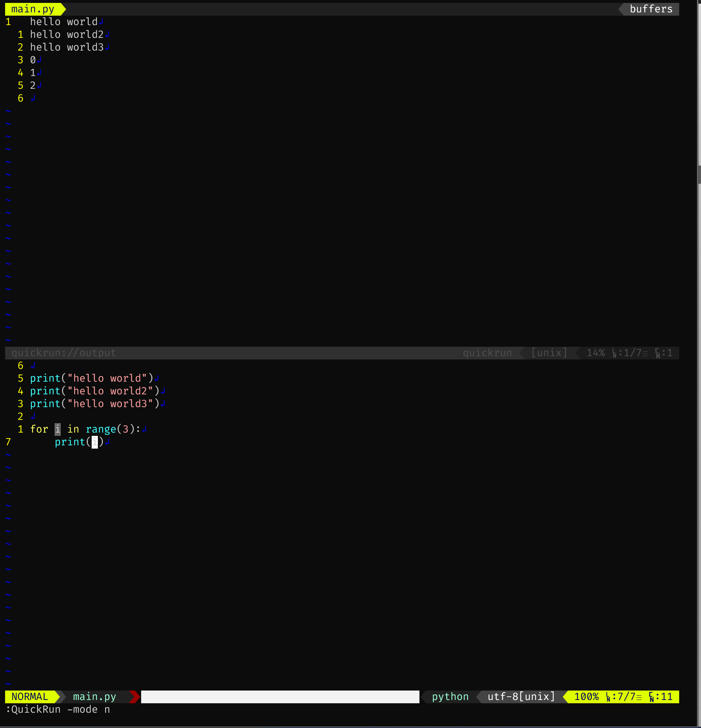Screen dimensions: 701x728
Task: Click the utf-8[unix] encoding indicator
Action: [x=521, y=696]
